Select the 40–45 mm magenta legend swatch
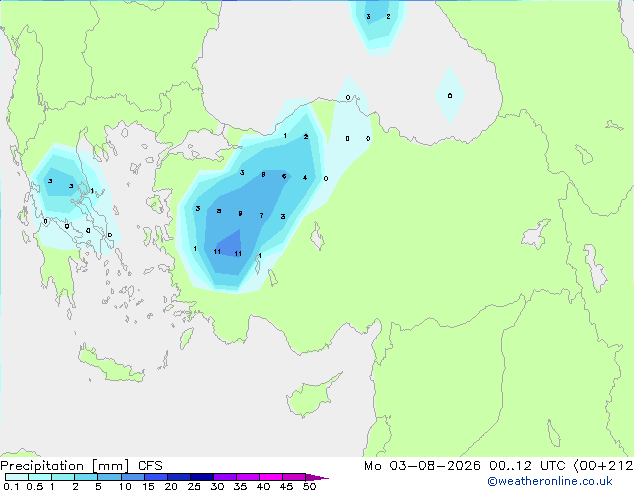 [x=271, y=477]
